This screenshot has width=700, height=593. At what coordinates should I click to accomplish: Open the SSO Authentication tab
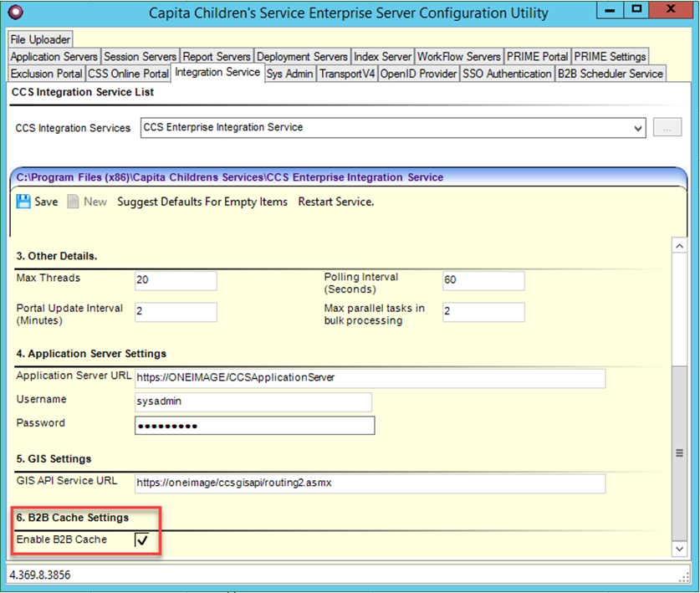507,74
